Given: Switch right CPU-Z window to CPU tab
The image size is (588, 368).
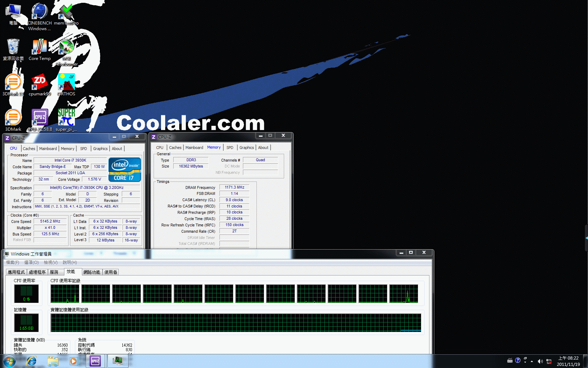Looking at the screenshot, I should tap(160, 148).
